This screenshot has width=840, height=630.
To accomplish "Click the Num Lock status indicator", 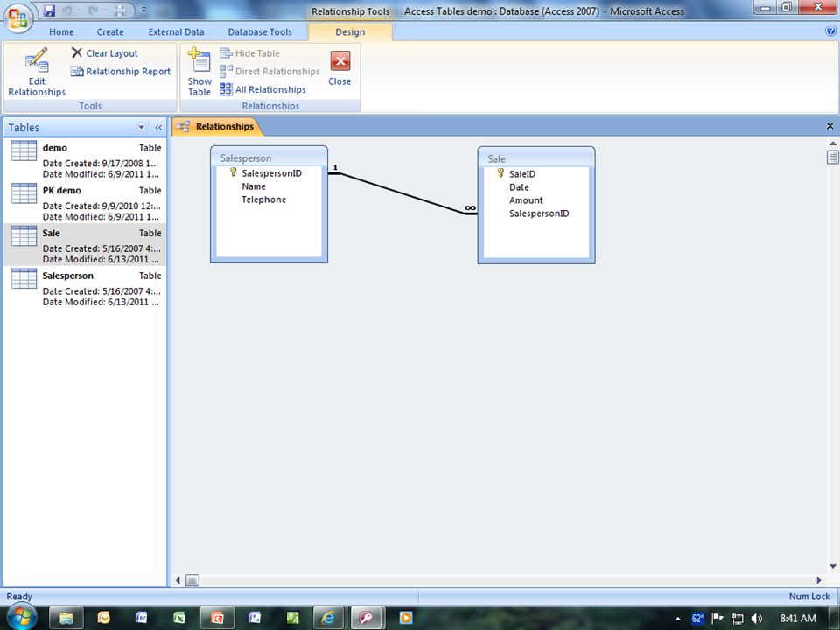I will pyautogui.click(x=808, y=596).
